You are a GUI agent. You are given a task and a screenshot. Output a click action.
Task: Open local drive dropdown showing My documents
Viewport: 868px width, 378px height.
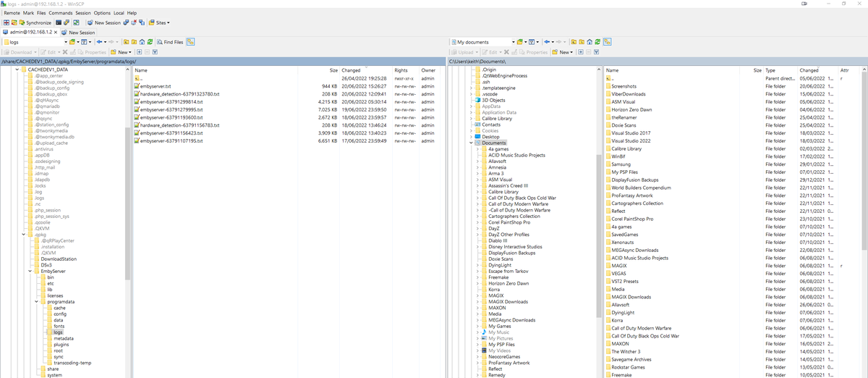(483, 42)
